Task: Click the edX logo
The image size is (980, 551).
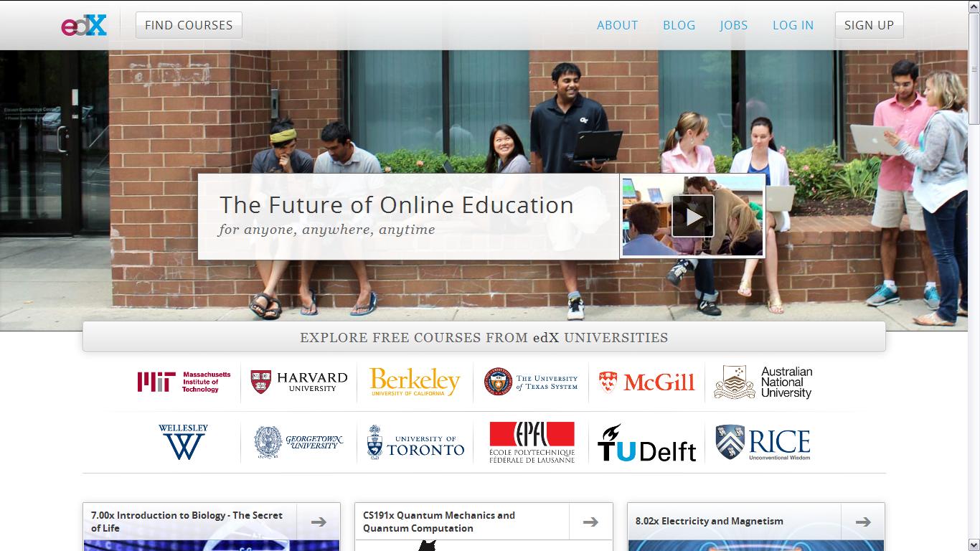Action: pyautogui.click(x=84, y=25)
